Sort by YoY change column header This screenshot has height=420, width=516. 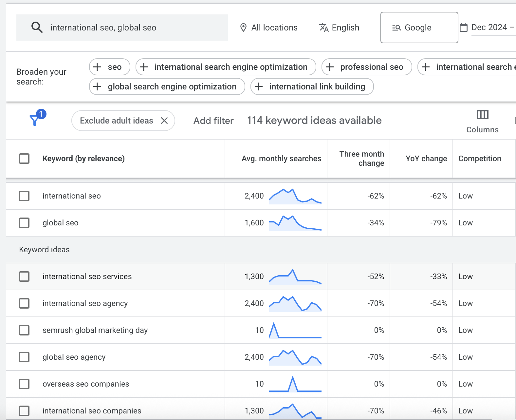pos(426,159)
